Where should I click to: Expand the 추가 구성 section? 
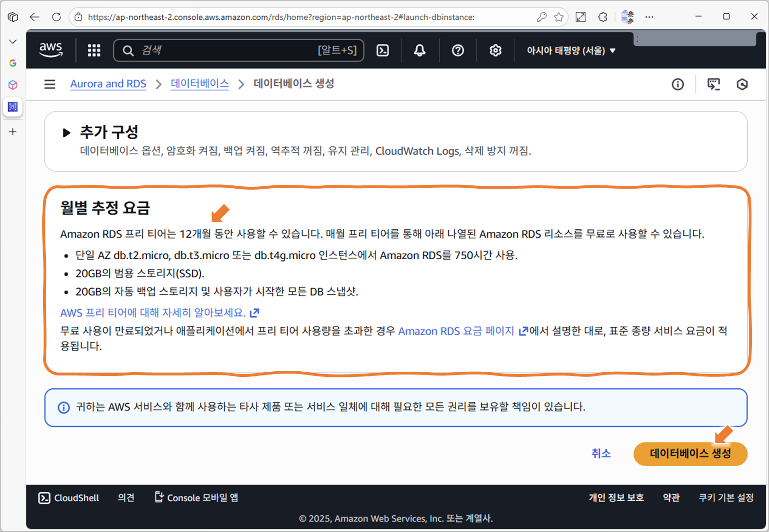(67, 132)
